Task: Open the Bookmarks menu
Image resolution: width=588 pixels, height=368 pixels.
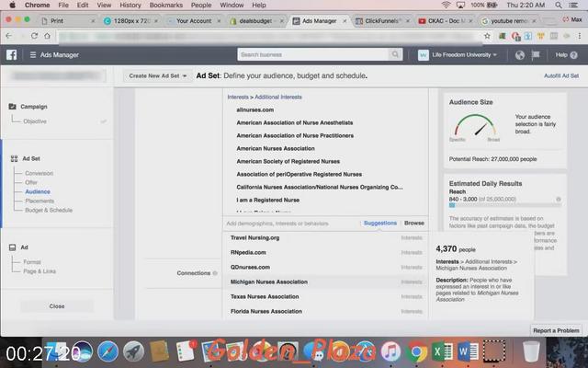Action: 166,5
